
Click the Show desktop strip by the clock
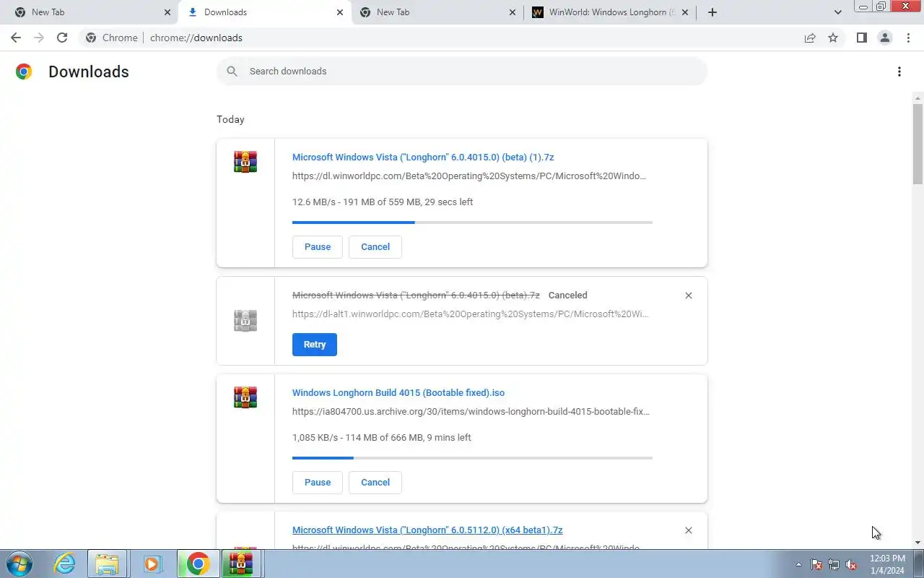(x=919, y=564)
